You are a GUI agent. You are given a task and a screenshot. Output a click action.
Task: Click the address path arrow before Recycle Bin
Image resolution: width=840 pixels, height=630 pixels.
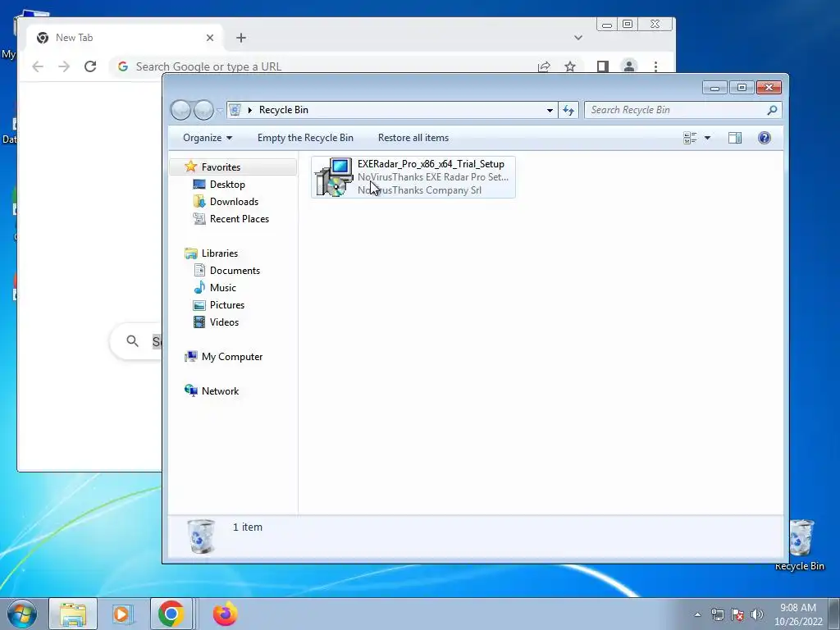pyautogui.click(x=249, y=110)
